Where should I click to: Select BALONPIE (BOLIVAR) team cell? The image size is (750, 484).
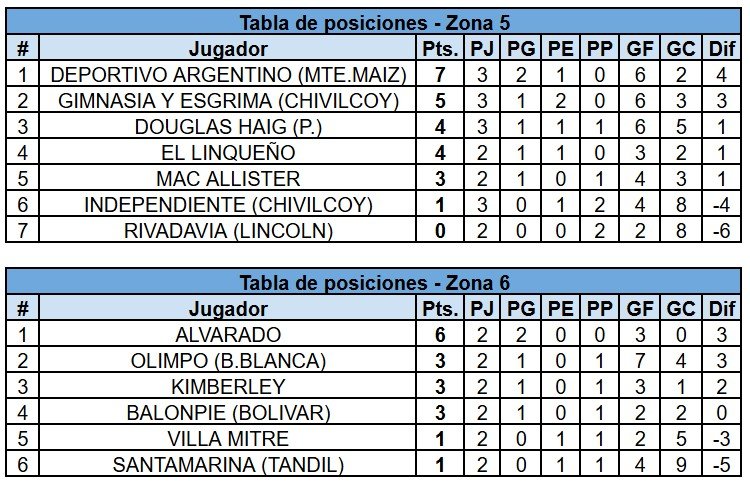[228, 412]
